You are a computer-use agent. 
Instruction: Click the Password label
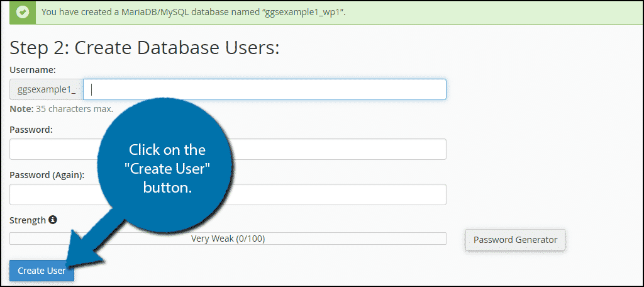[x=31, y=129]
